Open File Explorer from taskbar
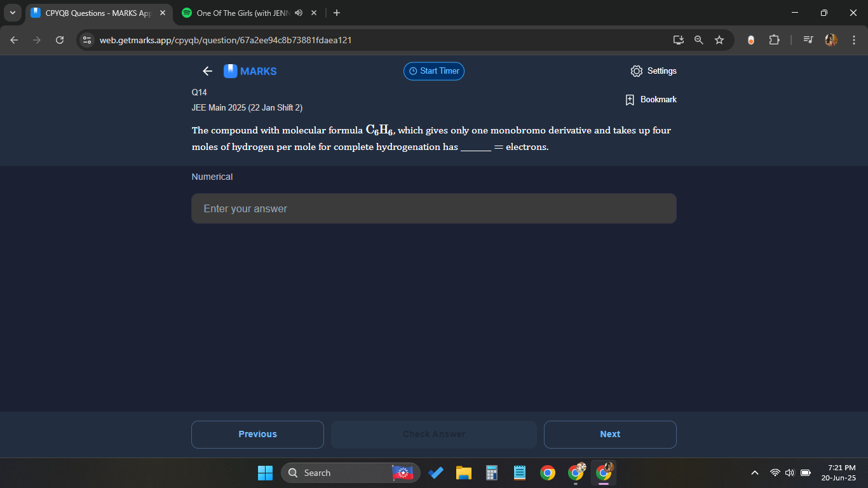Image resolution: width=868 pixels, height=488 pixels. 464,473
